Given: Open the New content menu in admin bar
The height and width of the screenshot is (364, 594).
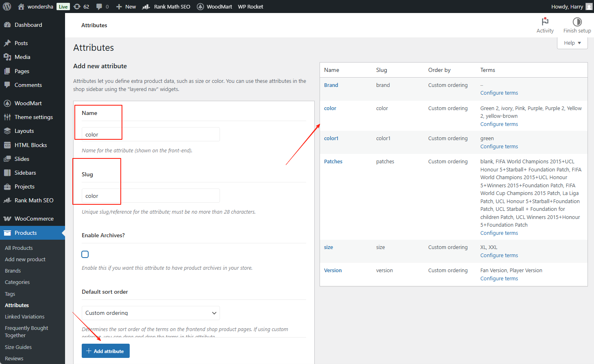Looking at the screenshot, I should tap(126, 6).
